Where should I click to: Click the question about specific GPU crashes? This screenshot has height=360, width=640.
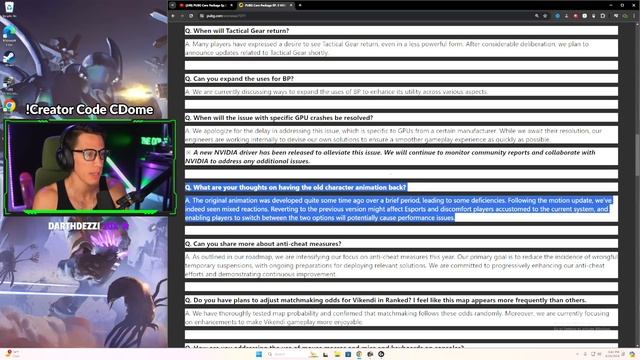click(x=279, y=118)
